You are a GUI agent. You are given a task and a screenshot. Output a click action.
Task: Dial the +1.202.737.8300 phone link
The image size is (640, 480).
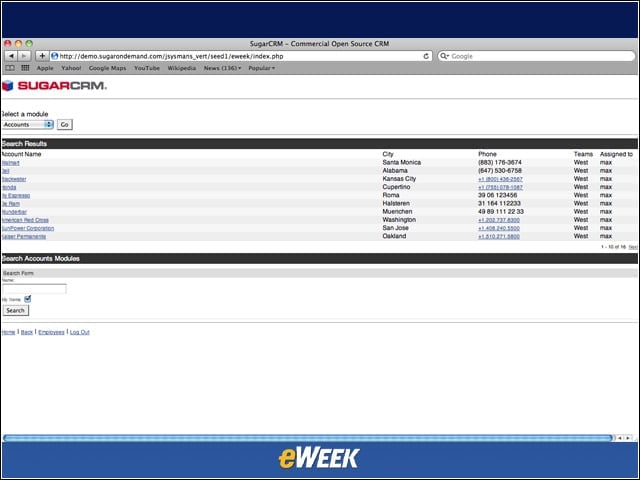point(499,220)
